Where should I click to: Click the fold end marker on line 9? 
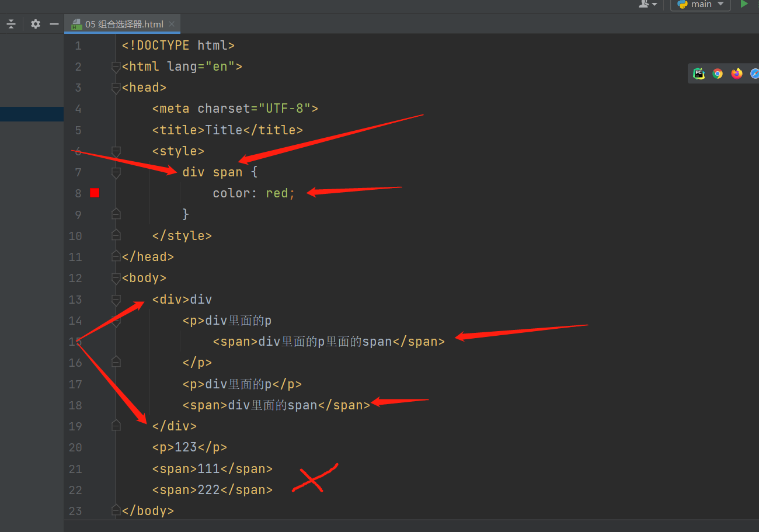click(x=116, y=214)
